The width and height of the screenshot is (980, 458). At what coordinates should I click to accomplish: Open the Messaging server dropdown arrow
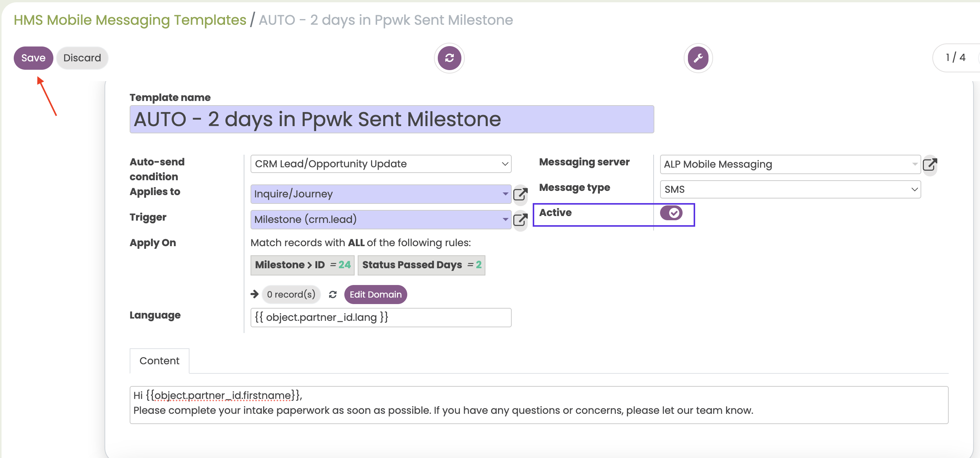pyautogui.click(x=914, y=164)
